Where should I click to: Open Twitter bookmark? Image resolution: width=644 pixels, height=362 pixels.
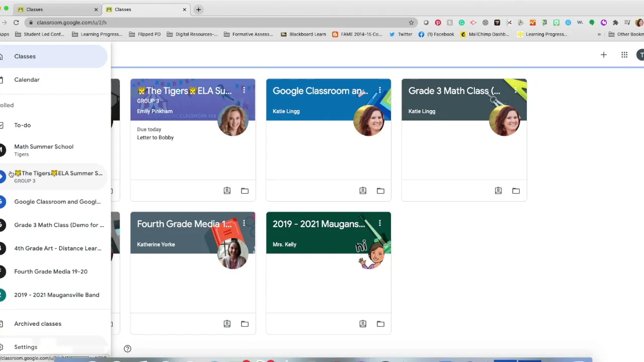tap(400, 34)
